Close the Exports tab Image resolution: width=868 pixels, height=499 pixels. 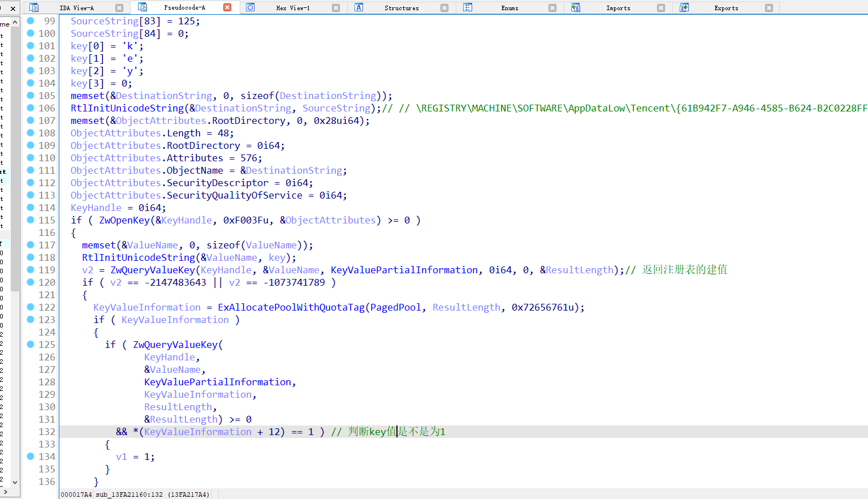pyautogui.click(x=769, y=8)
